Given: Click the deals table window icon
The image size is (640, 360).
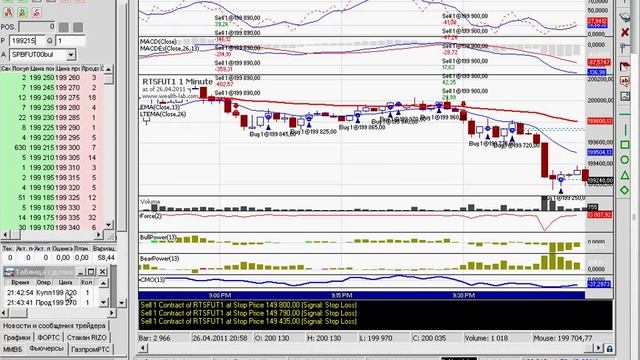Looking at the screenshot, I should (x=9, y=271).
